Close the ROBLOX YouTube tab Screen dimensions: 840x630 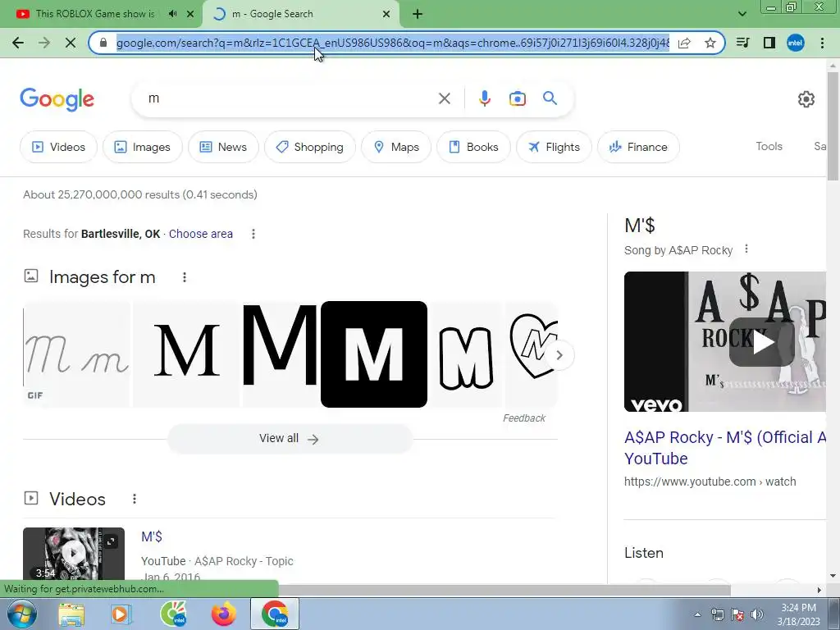pos(190,14)
